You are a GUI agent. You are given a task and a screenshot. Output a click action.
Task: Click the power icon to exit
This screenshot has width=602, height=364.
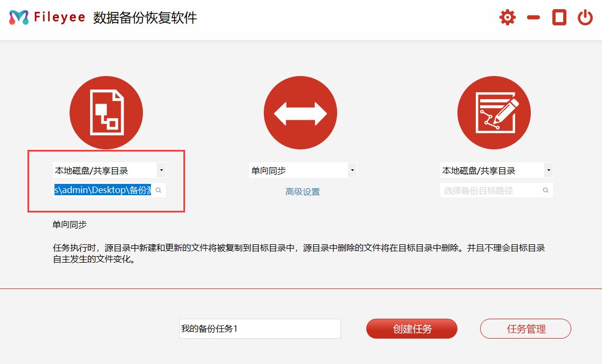coord(585,17)
